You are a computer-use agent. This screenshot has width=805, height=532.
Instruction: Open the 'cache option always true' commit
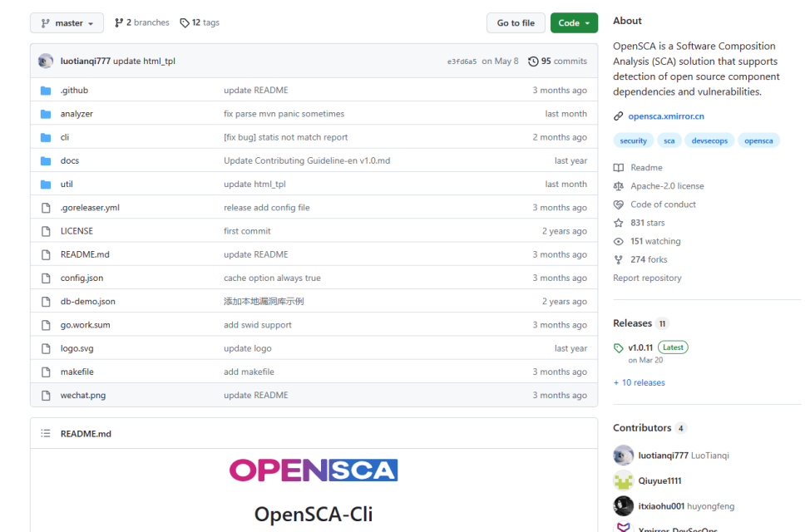[272, 278]
